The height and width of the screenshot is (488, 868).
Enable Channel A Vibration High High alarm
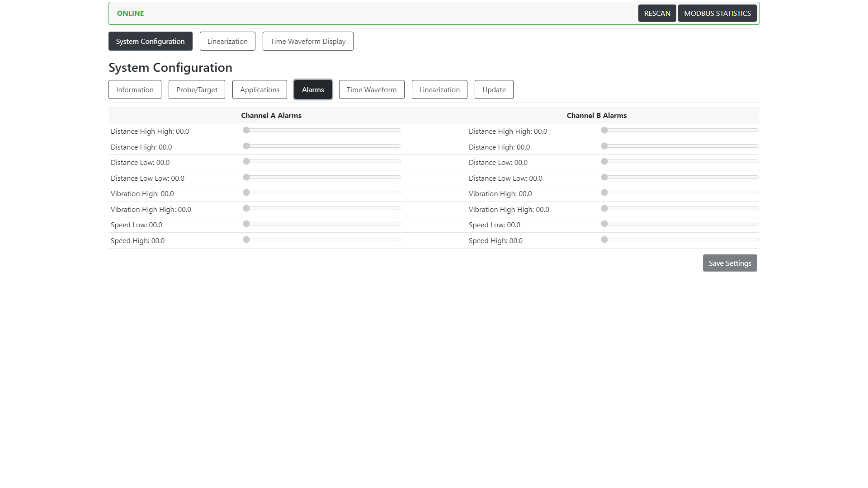(x=246, y=209)
